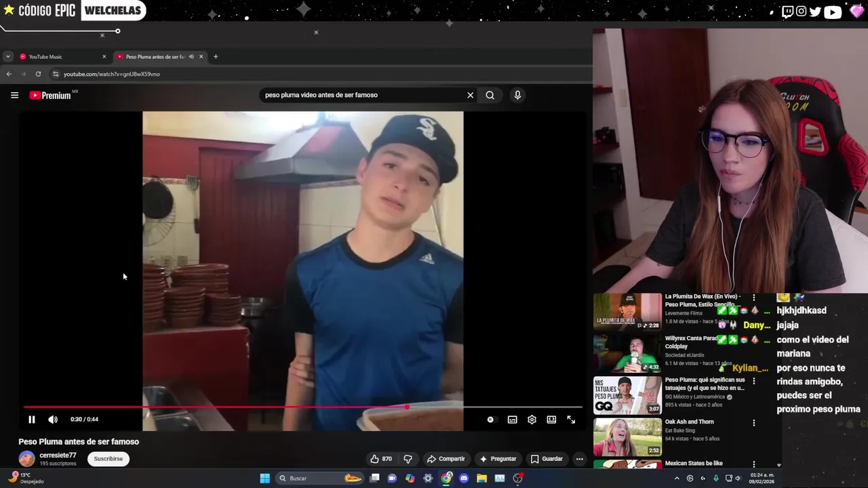The width and height of the screenshot is (868, 488).
Task: Pause the YouTube video
Action: (x=31, y=420)
